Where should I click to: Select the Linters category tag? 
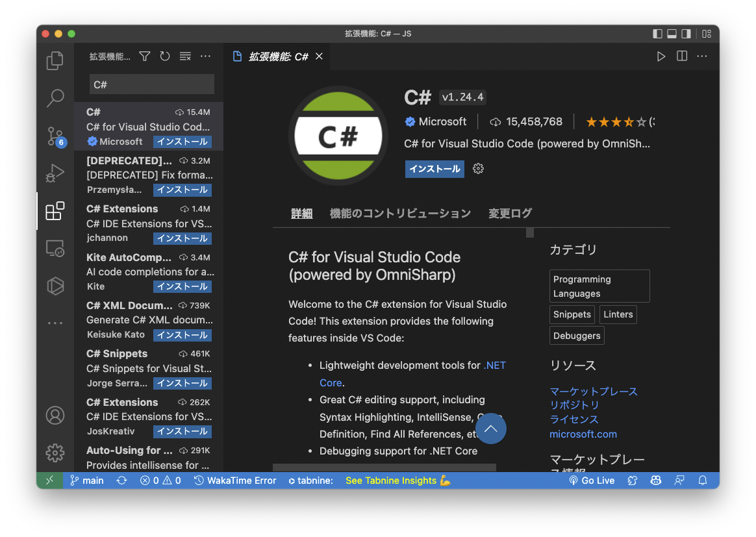point(618,314)
